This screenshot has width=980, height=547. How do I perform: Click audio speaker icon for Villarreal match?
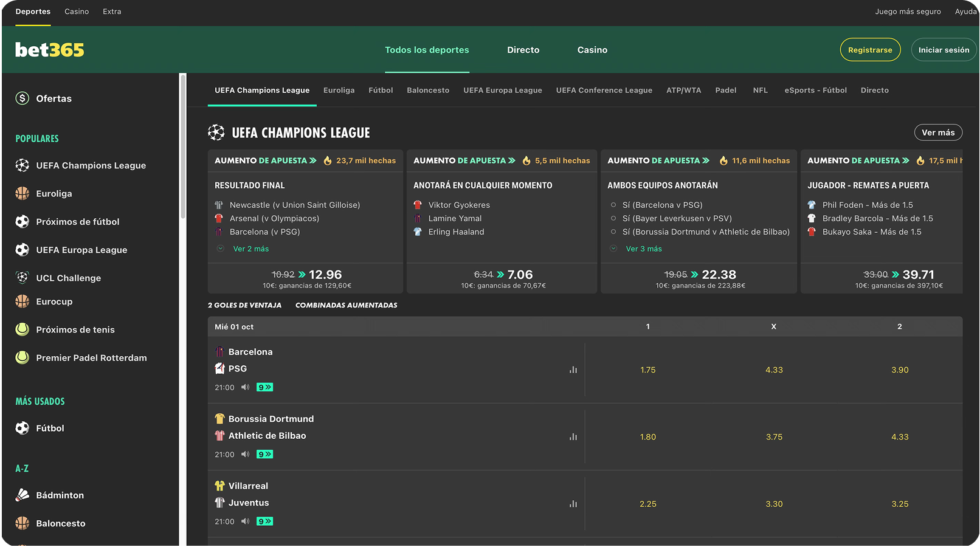click(x=245, y=521)
